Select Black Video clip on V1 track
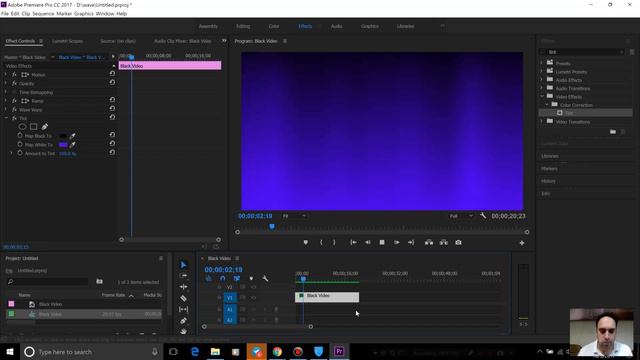Screen dimensions: 640x360 point(327,297)
